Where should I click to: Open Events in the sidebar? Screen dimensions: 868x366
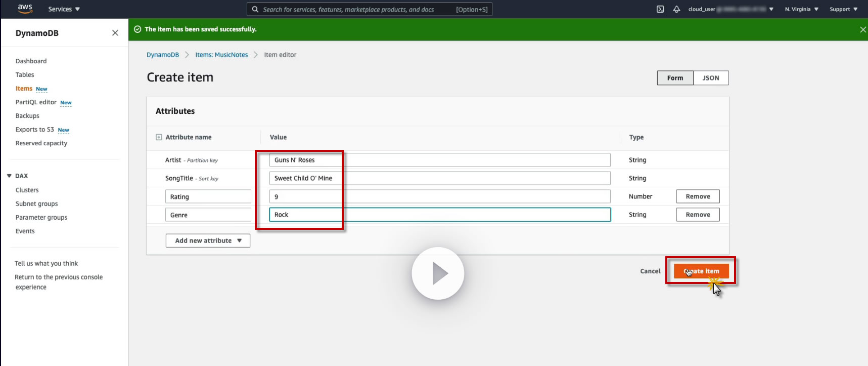click(x=25, y=231)
